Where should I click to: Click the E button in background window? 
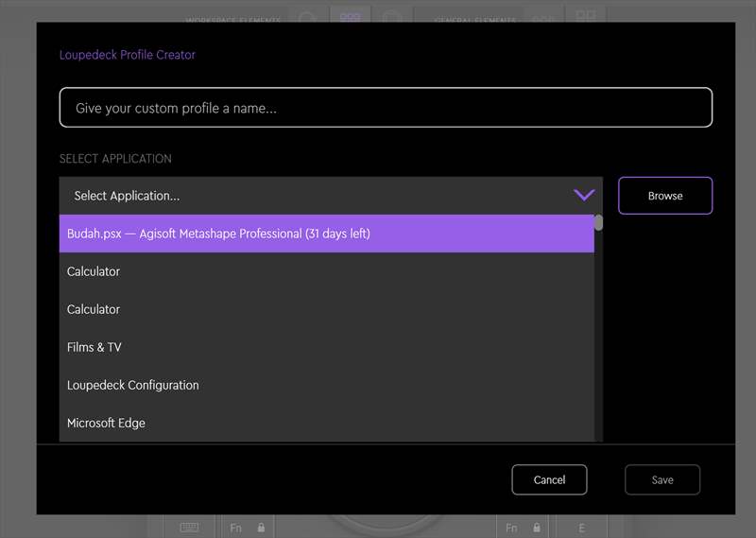[581, 528]
